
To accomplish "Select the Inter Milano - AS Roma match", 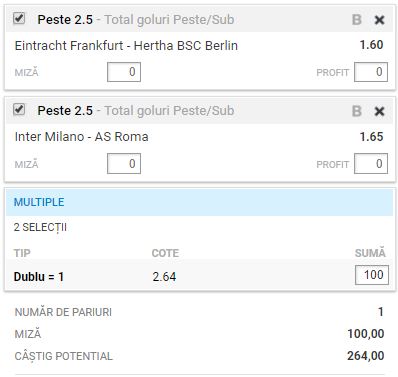I will point(81,137).
